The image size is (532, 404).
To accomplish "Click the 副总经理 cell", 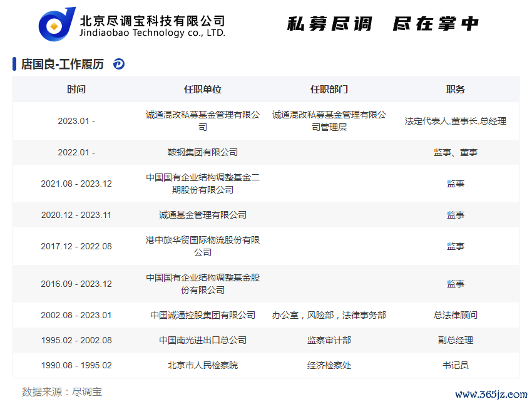I will (455, 340).
